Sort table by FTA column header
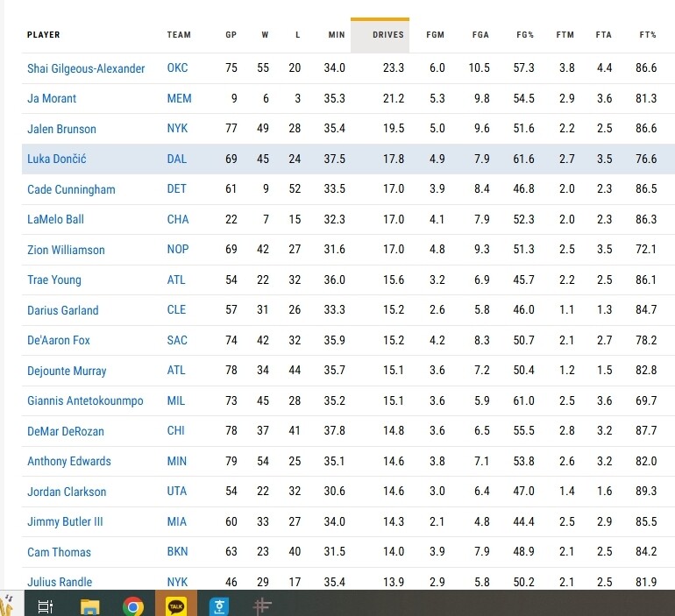This screenshot has height=616, width=675. (x=603, y=35)
